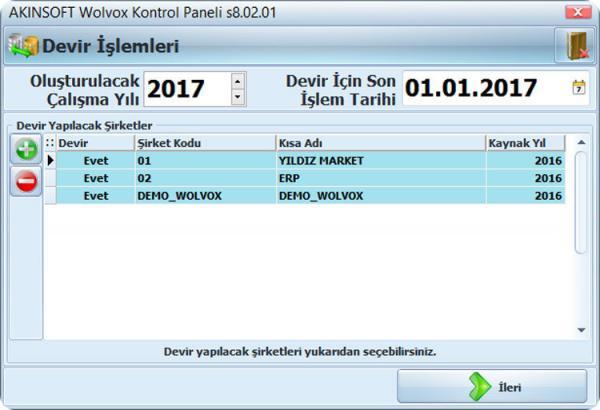Select the Evet cell in the YILDIZ MARKET row
This screenshot has height=410, width=600.
95,160
